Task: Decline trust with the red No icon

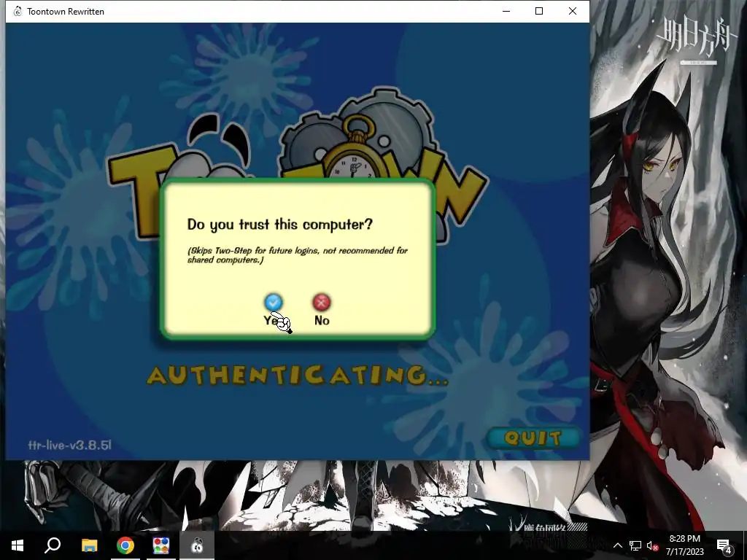Action: click(322, 302)
